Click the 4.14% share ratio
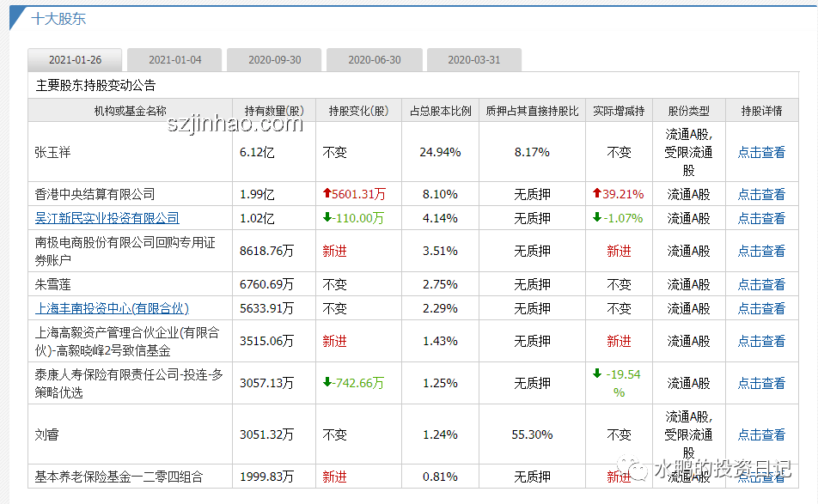This screenshot has height=504, width=818. (x=440, y=218)
